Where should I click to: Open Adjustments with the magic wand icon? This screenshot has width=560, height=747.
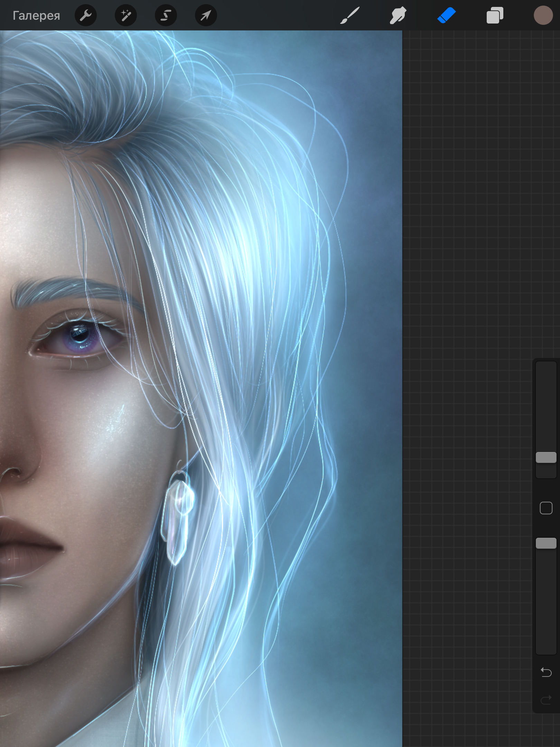click(126, 16)
